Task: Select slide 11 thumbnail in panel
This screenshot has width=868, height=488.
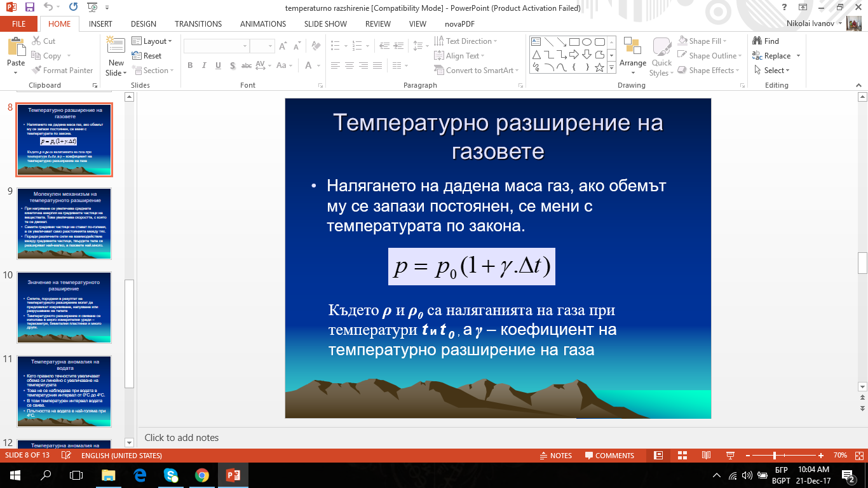Action: (x=64, y=391)
